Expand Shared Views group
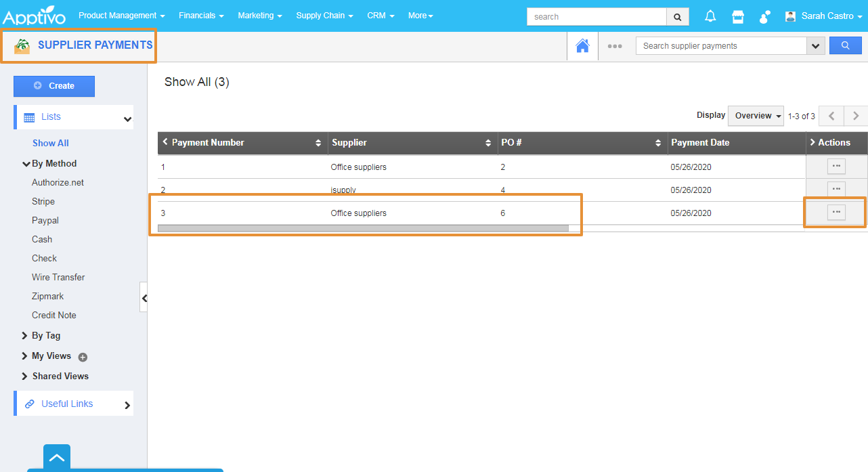The image size is (868, 472). tap(26, 377)
